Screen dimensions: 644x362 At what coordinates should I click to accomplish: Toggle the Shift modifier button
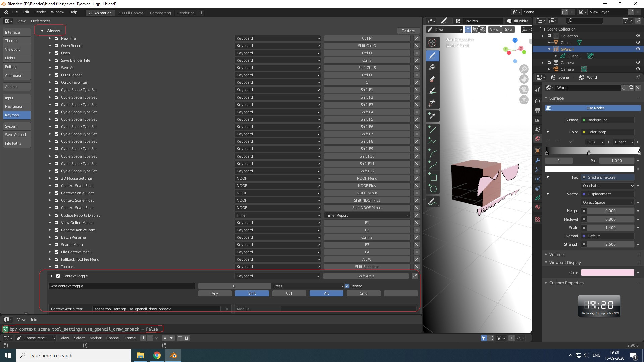(x=252, y=293)
